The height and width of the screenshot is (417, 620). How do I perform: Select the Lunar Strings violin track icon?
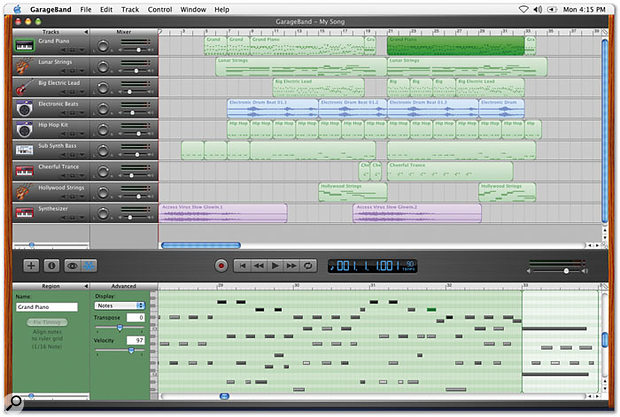click(x=24, y=66)
